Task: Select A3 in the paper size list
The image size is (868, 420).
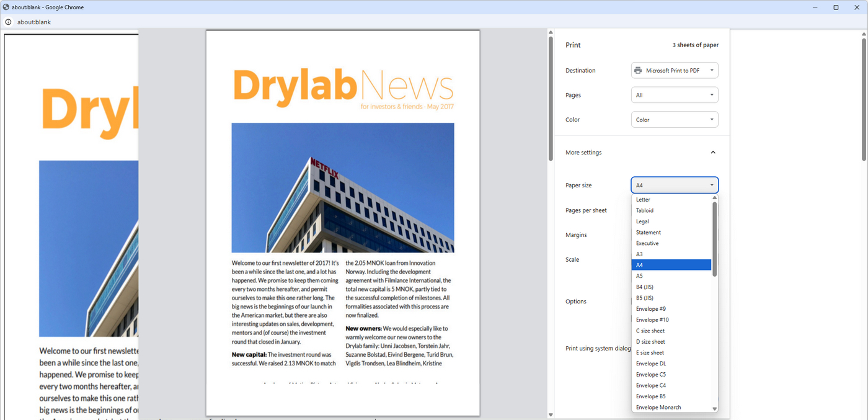Action: coord(671,254)
